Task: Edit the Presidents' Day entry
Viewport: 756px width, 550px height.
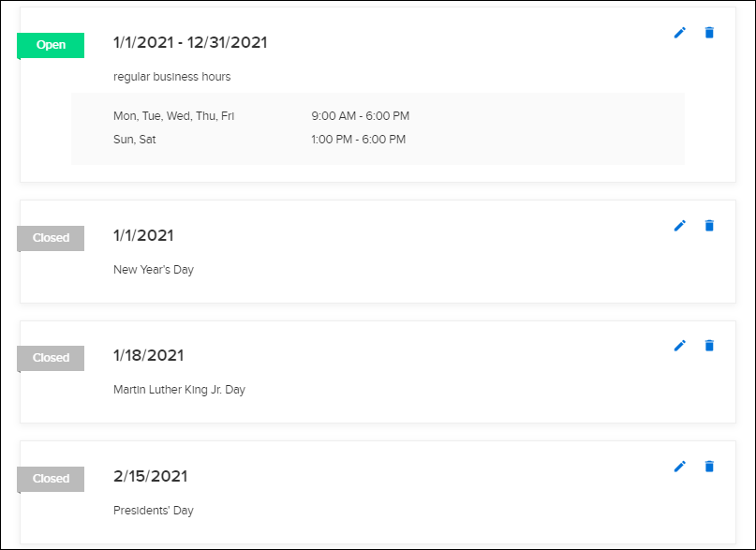Action: click(x=680, y=466)
